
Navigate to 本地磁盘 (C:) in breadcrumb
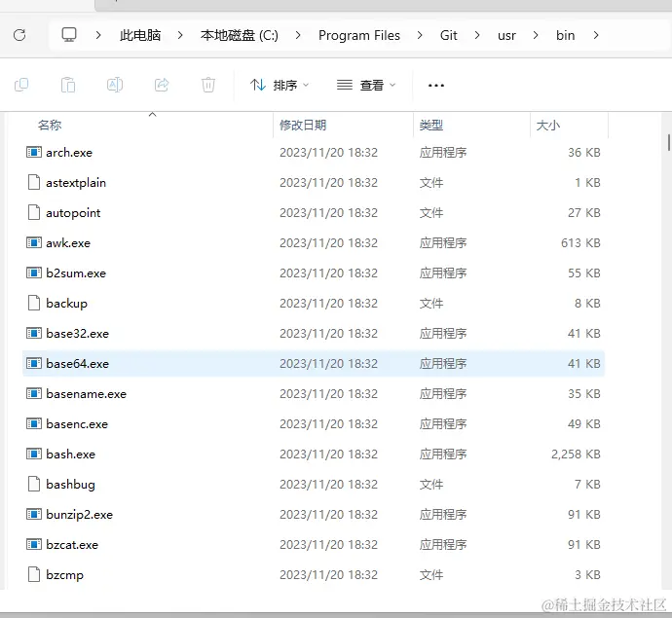click(x=240, y=35)
